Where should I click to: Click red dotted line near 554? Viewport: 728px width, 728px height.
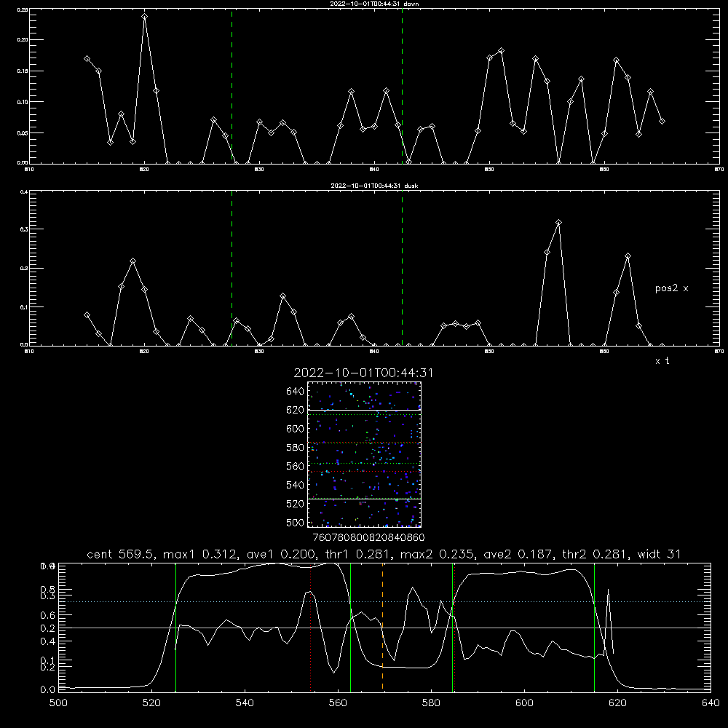click(310, 627)
